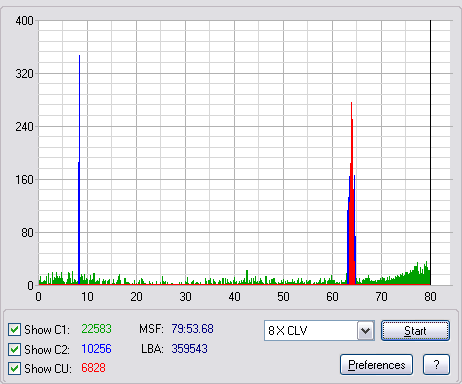Select the 8 X CLV combo box field
Viewport: 462px width, 384px height.
[319, 331]
